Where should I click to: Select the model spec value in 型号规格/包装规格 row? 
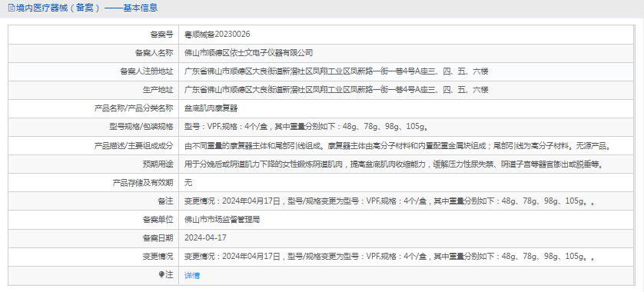pyautogui.click(x=307, y=127)
